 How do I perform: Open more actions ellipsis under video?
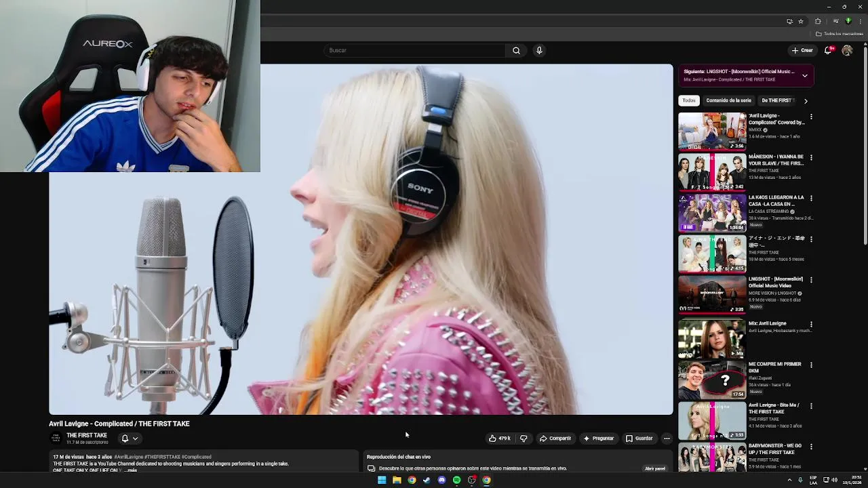click(667, 439)
